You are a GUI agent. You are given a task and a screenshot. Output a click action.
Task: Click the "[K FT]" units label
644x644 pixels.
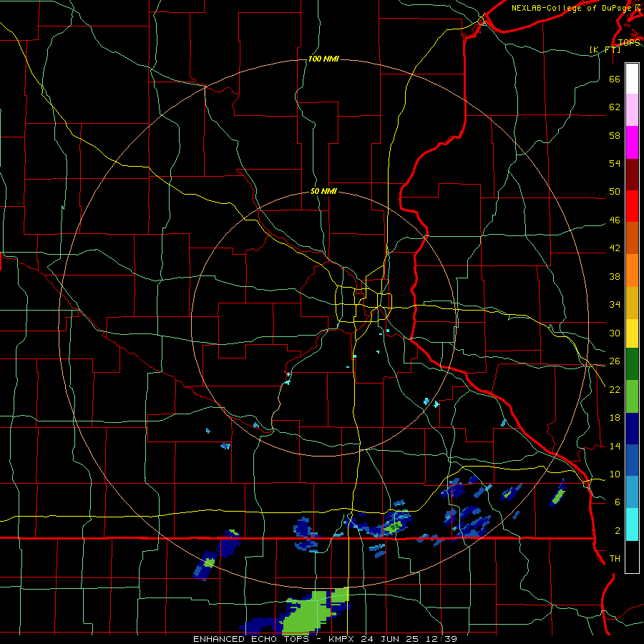tap(605, 49)
